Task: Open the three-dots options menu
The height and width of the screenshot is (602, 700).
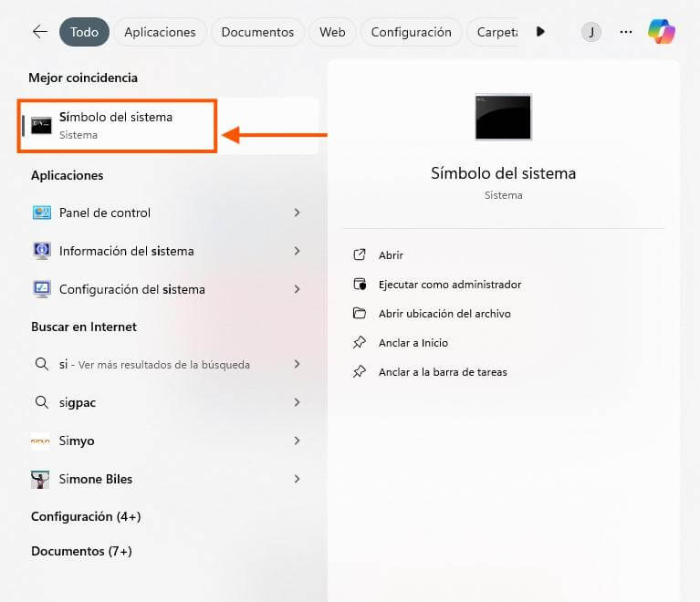Action: pyautogui.click(x=626, y=32)
